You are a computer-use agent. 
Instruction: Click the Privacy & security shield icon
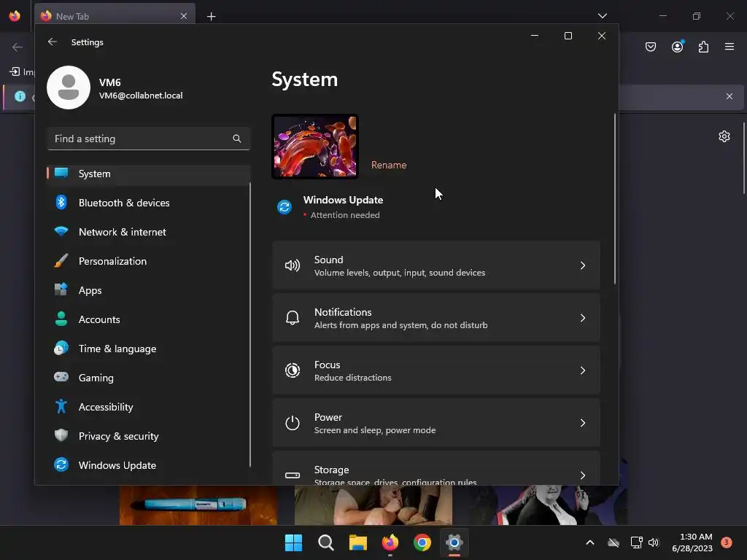coord(61,435)
